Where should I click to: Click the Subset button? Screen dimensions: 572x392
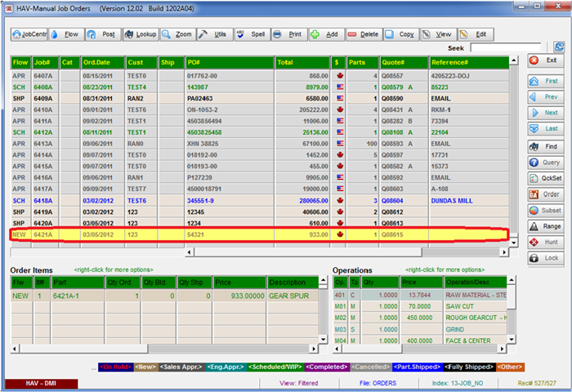click(x=545, y=211)
